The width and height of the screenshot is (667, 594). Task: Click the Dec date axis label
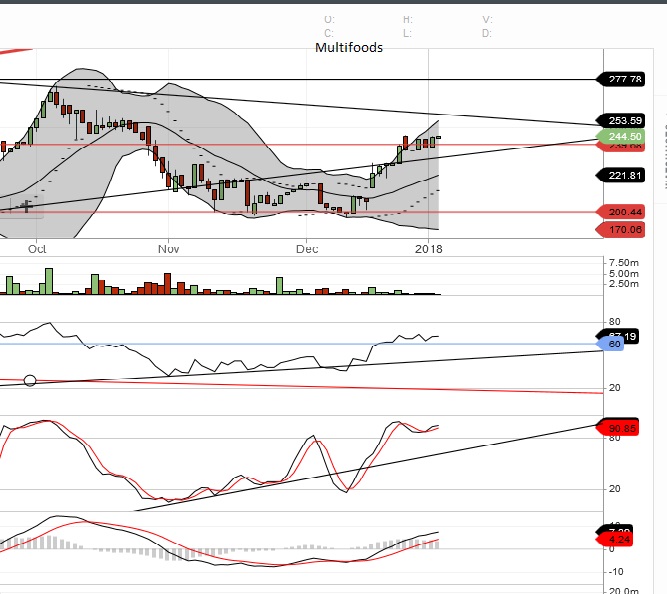point(307,249)
